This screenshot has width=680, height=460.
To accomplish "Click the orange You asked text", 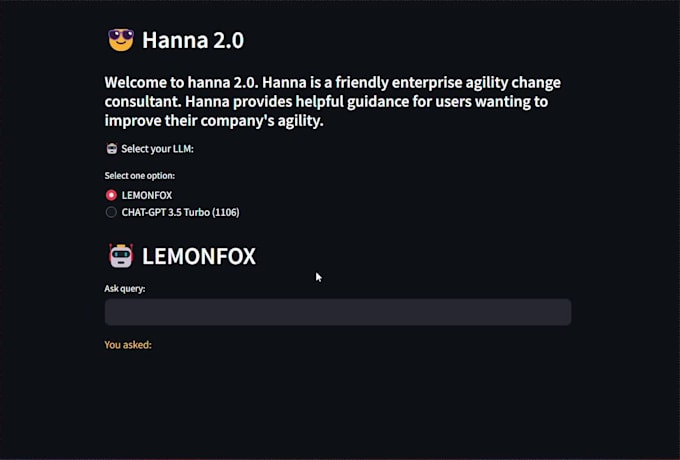I will [x=128, y=345].
